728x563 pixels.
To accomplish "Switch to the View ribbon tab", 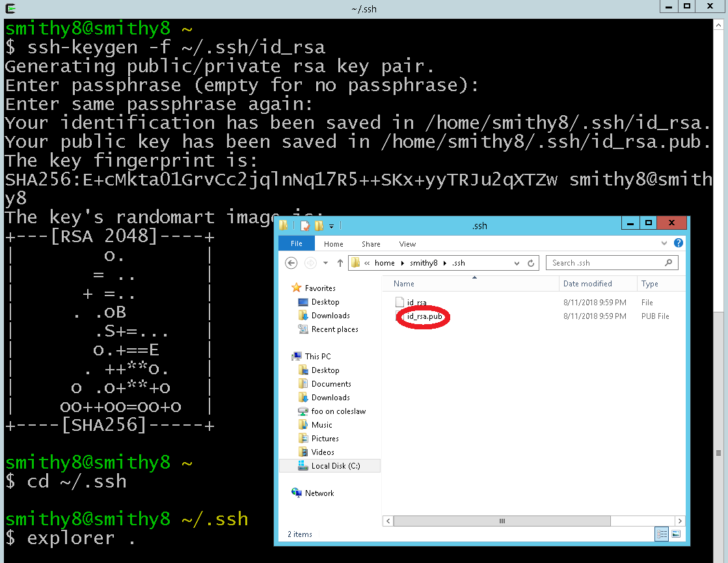I will click(407, 243).
